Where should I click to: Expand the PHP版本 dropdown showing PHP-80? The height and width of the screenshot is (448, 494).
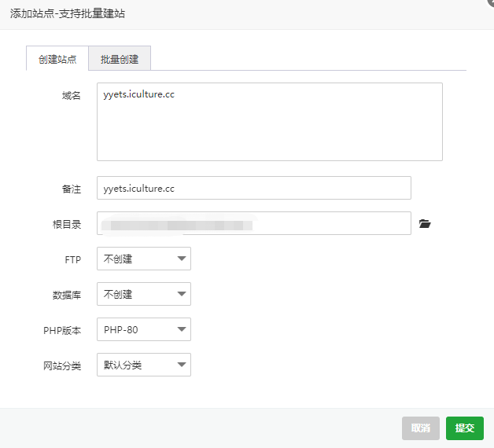point(143,329)
